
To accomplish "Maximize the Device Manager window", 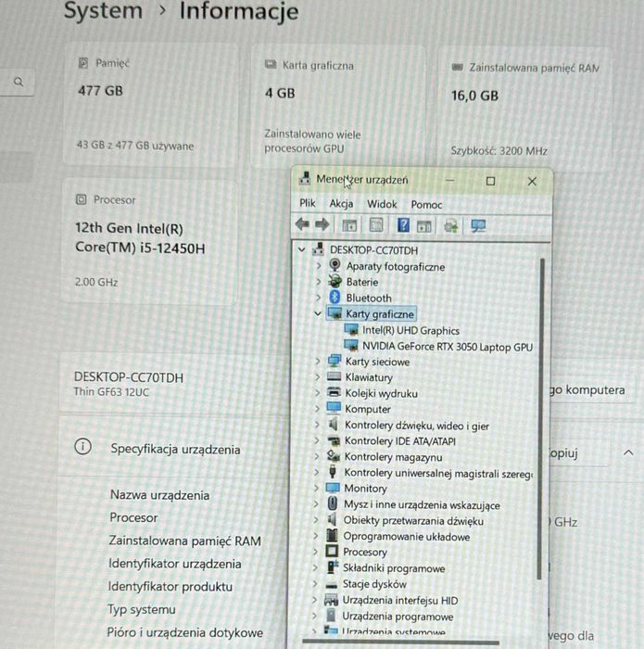I will [490, 181].
